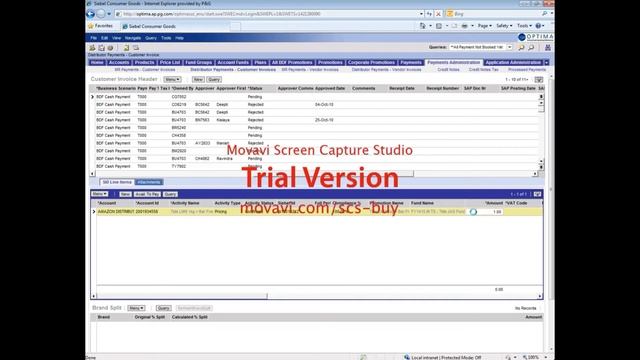Open the Credit Notes view link
The height and width of the screenshot is (360, 640).
click(x=448, y=70)
